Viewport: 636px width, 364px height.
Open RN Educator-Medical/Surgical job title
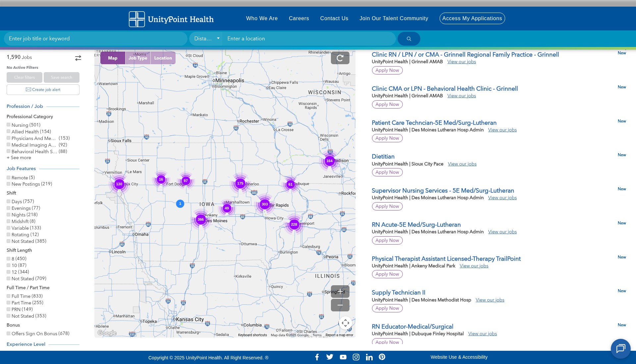412,327
